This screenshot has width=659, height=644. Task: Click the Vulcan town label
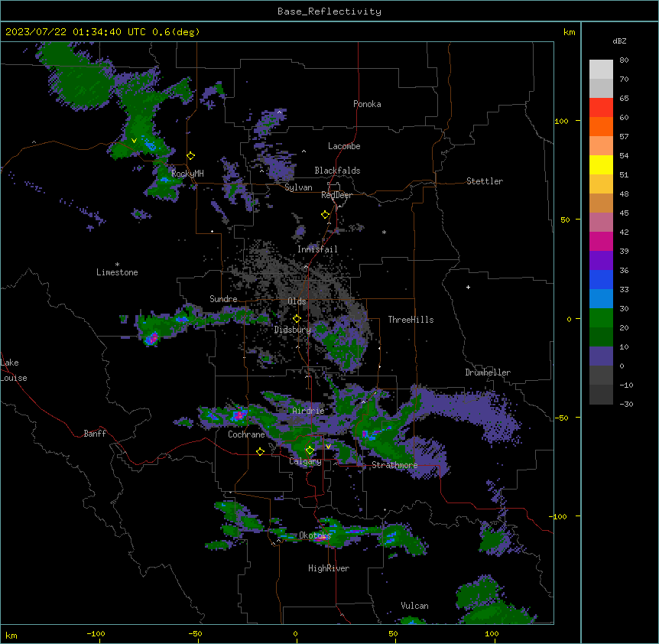[414, 606]
